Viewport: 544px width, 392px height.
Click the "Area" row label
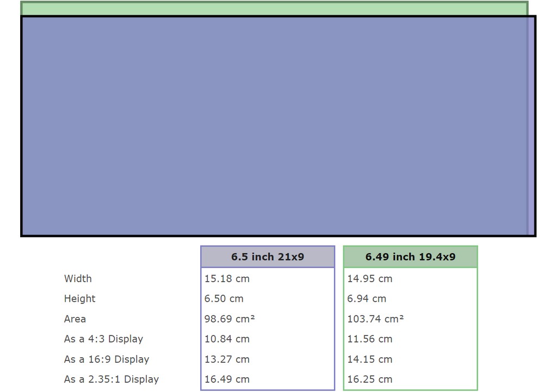click(x=75, y=319)
